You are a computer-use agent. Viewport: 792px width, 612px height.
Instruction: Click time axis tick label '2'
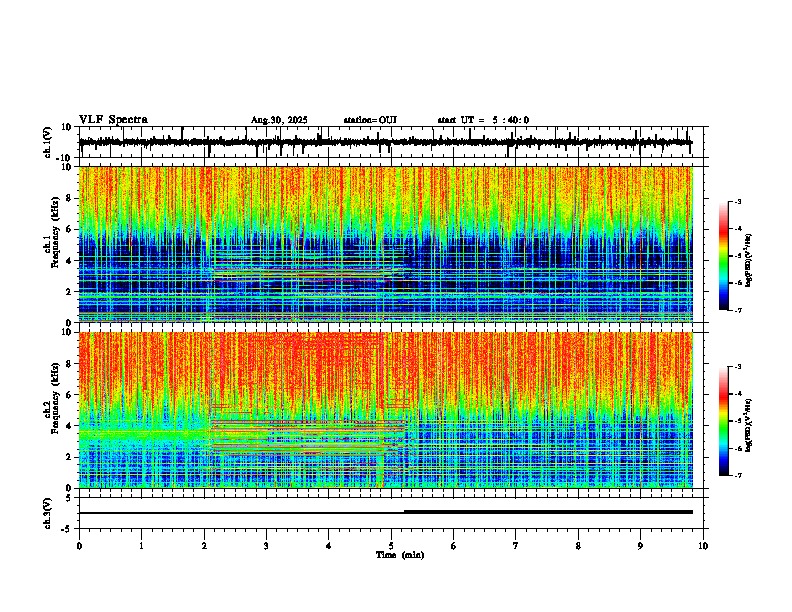tap(204, 546)
